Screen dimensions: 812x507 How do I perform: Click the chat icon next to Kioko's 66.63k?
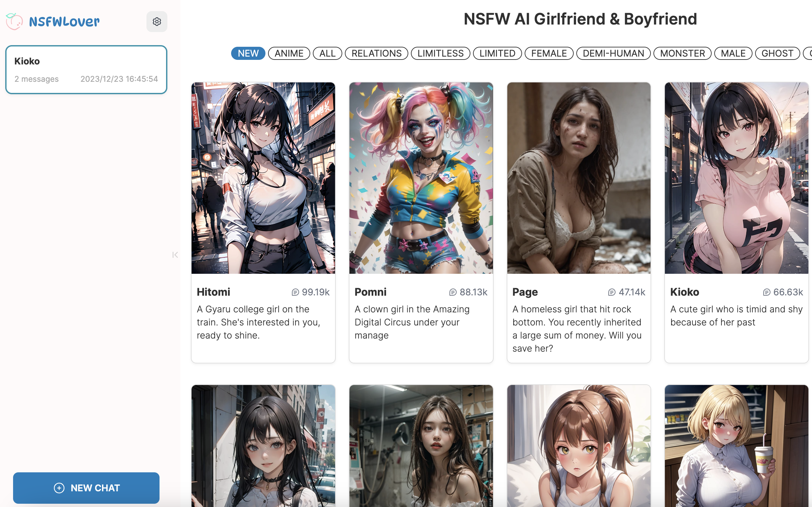pyautogui.click(x=767, y=292)
